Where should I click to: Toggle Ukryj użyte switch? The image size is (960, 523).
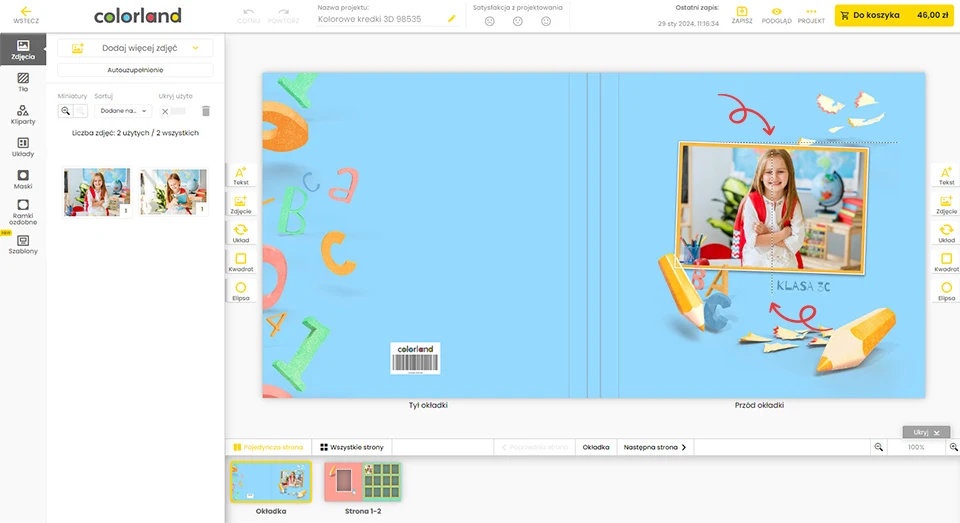tap(173, 111)
